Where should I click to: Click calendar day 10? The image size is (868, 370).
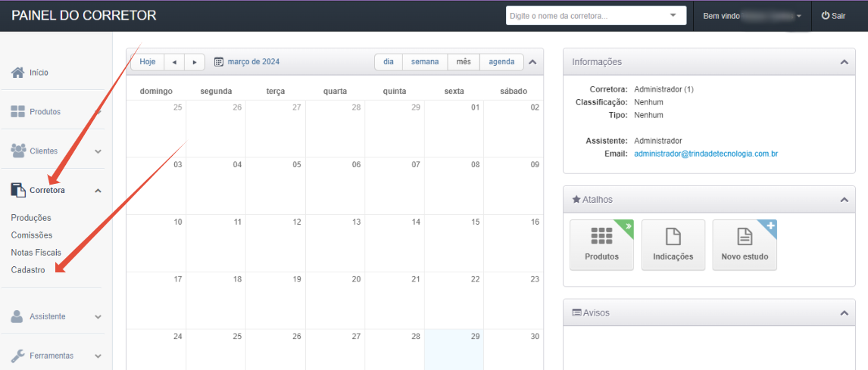(x=156, y=243)
